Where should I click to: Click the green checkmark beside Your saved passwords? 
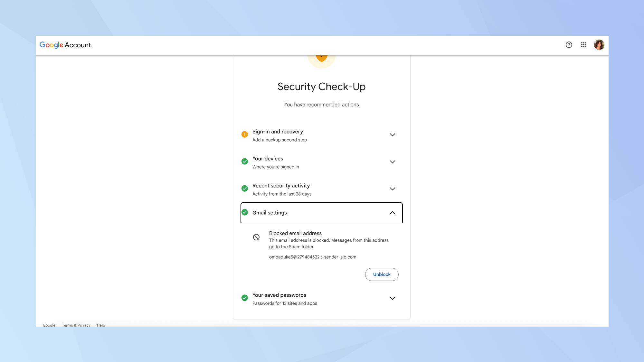tap(245, 298)
